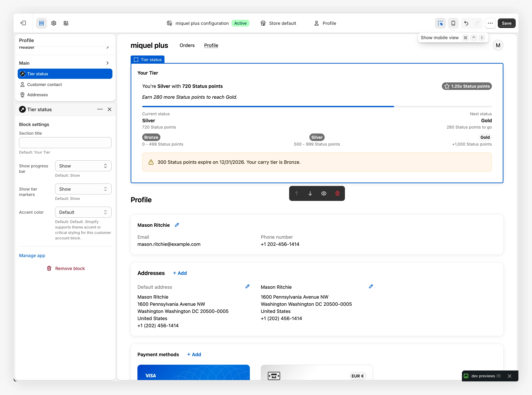Close the Tier status settings panel
Screen dimensions: 532x395
pos(110,109)
